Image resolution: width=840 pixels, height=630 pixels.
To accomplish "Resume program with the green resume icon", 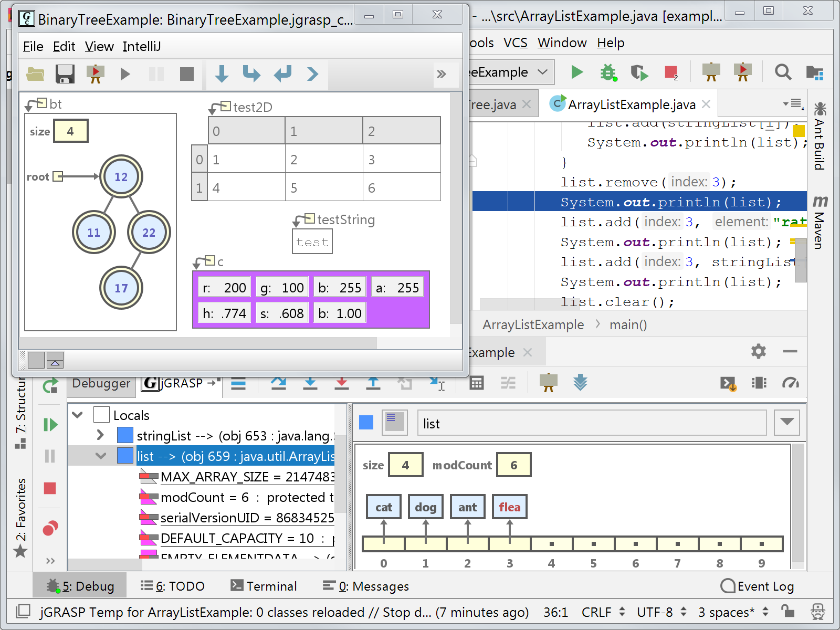I will click(x=50, y=424).
